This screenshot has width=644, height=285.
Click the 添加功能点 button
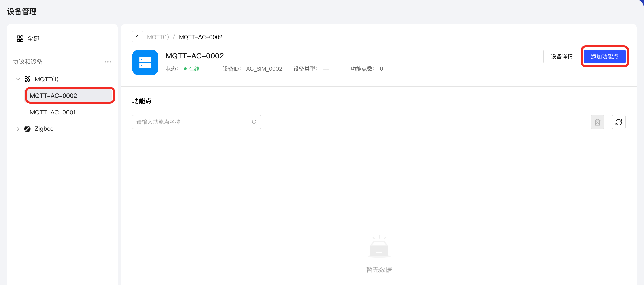[605, 56]
